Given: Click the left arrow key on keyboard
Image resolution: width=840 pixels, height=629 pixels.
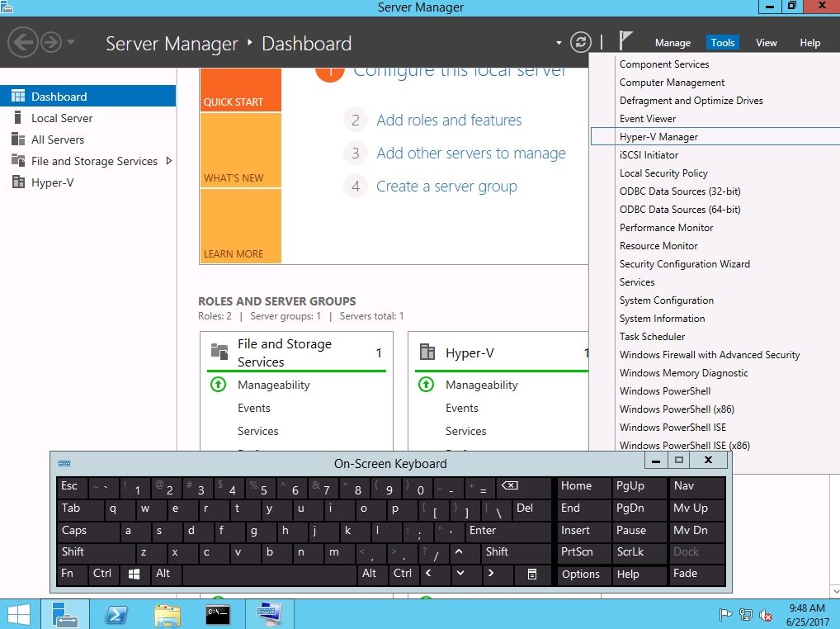Looking at the screenshot, I should point(435,574).
